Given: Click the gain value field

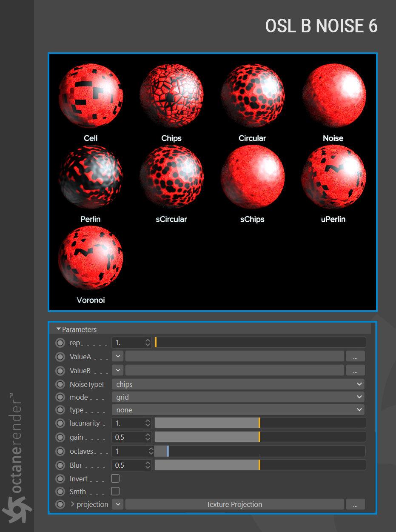Looking at the screenshot, I should tap(128, 437).
